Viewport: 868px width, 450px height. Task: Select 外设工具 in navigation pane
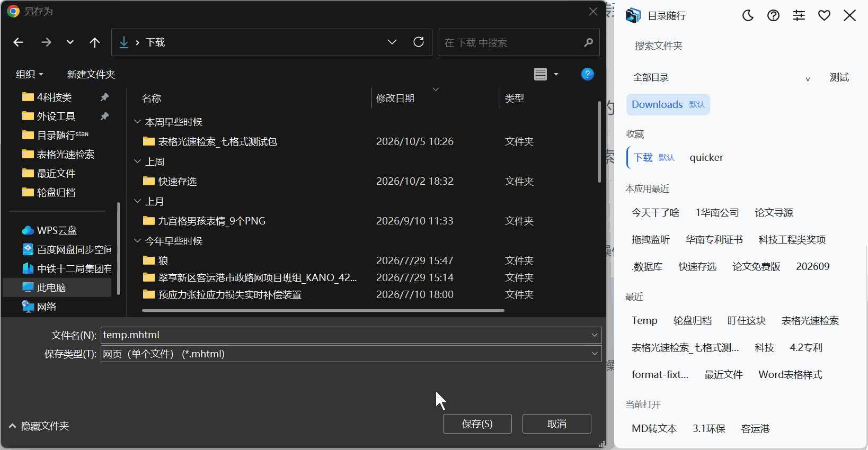[56, 116]
